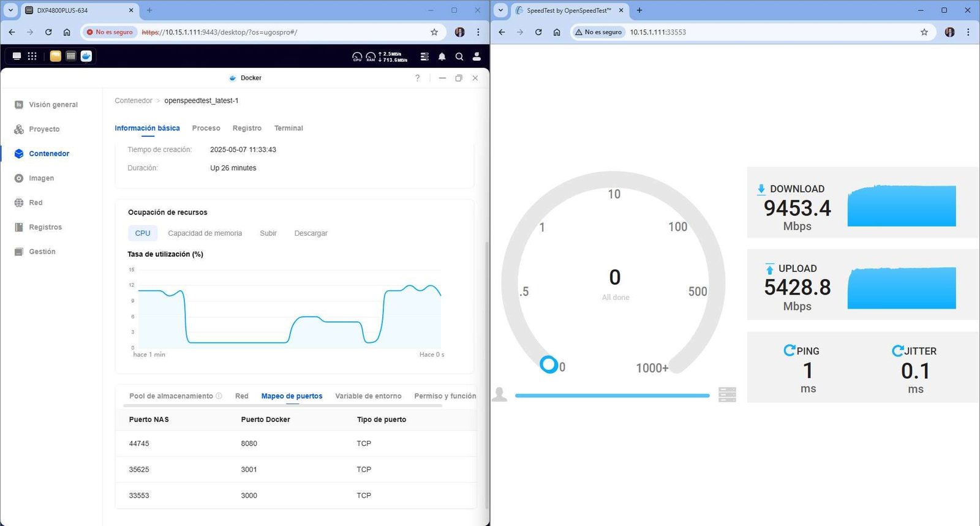
Task: Open SpeedTest browser three-dot menu
Action: click(968, 32)
